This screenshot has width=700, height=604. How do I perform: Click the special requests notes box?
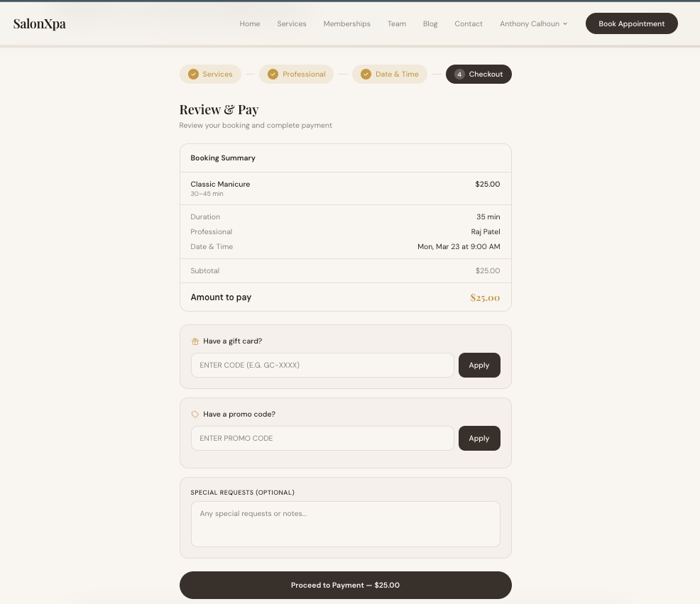[x=346, y=524]
